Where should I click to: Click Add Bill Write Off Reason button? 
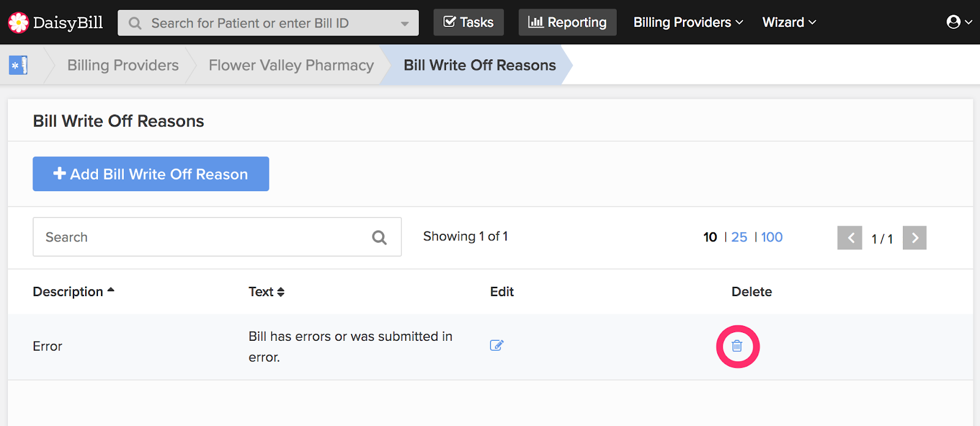point(151,174)
